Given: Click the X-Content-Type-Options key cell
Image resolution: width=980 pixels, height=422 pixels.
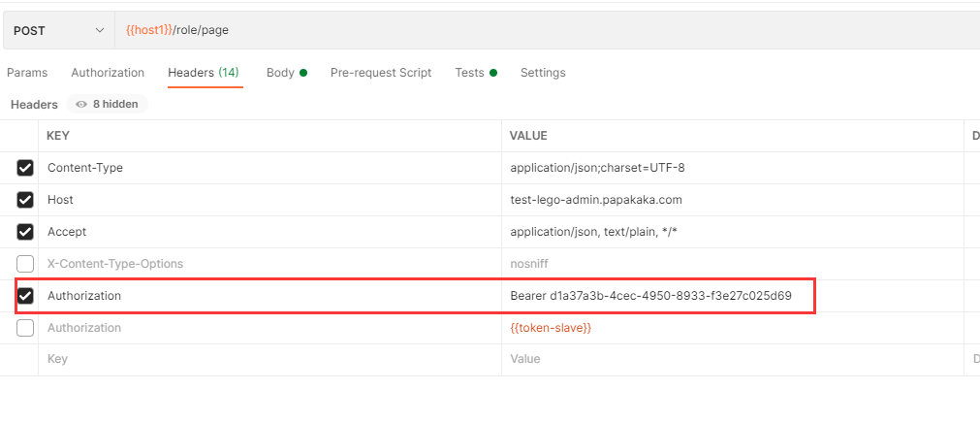Looking at the screenshot, I should click(270, 264).
